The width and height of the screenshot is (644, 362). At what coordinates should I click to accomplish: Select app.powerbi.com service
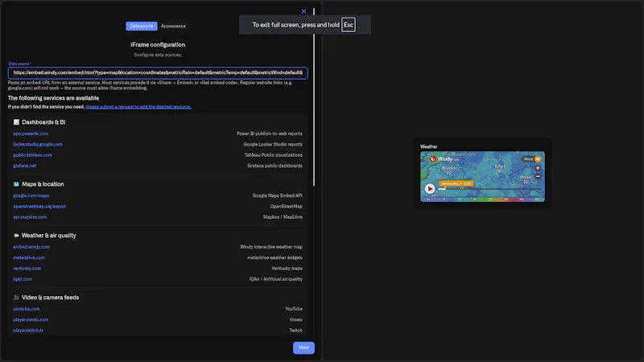click(x=31, y=134)
